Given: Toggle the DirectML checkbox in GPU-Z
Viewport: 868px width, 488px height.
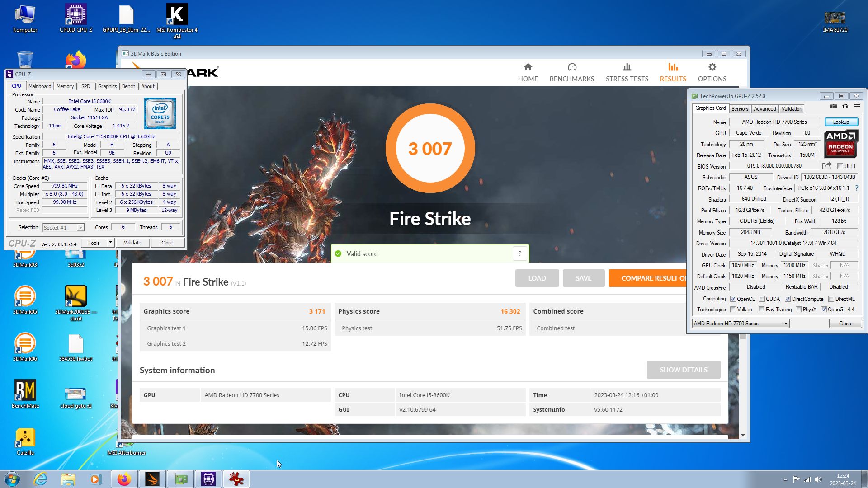Looking at the screenshot, I should 831,299.
